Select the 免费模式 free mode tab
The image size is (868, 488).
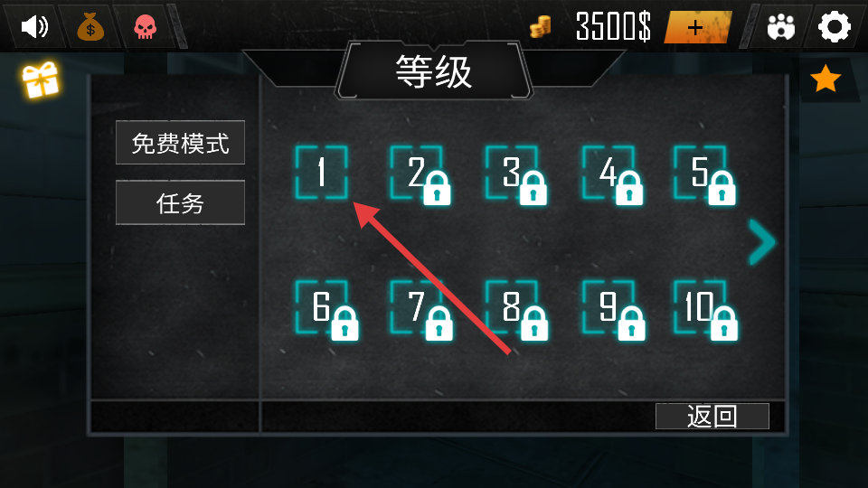point(180,143)
